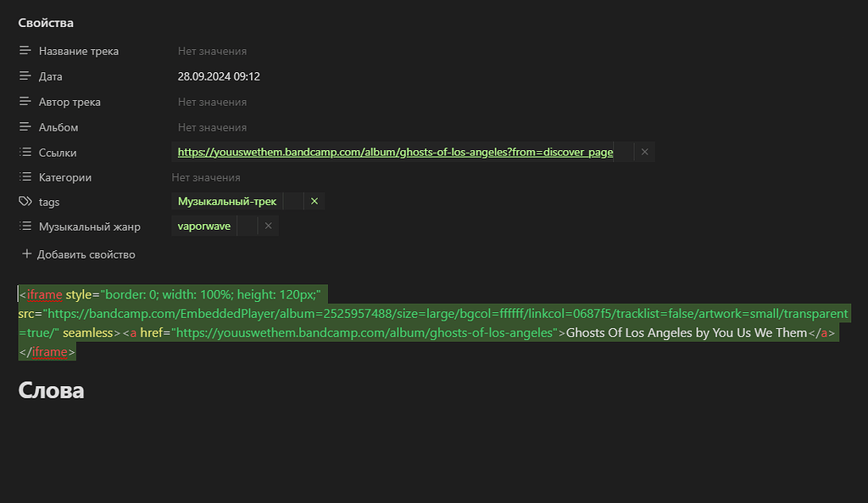Click the Слова heading
Screen dimensions: 868x503
coord(50,390)
